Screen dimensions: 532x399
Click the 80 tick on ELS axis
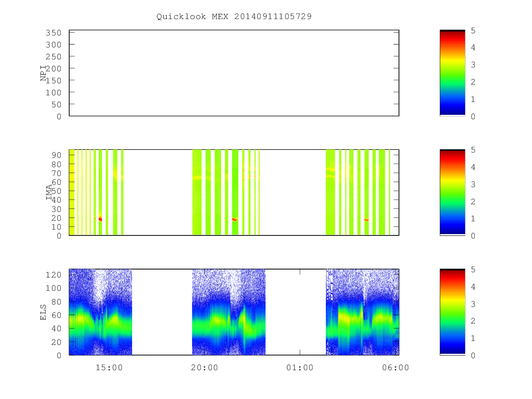(x=56, y=301)
